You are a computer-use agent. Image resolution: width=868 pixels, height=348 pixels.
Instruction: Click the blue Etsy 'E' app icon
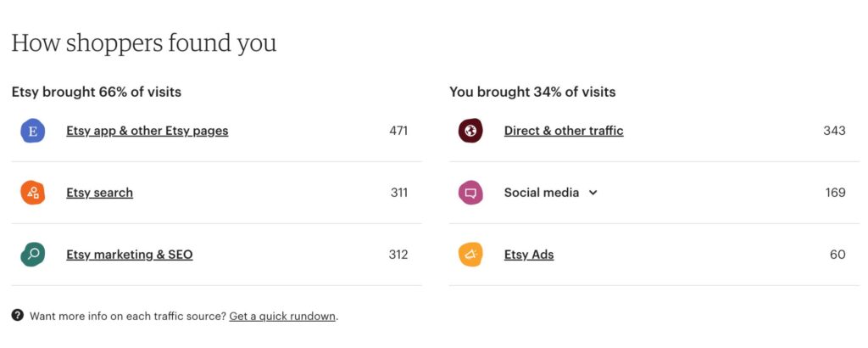[x=33, y=132]
